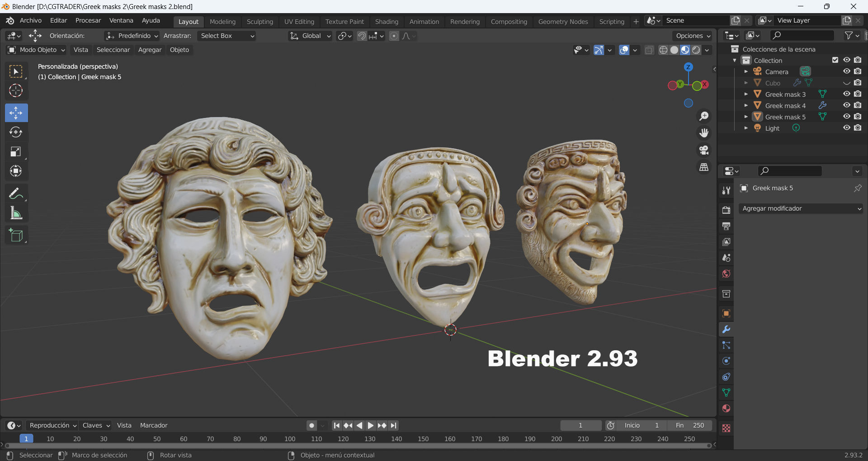Open the View Layer properties tab
The height and width of the screenshot is (461, 868).
[726, 242]
